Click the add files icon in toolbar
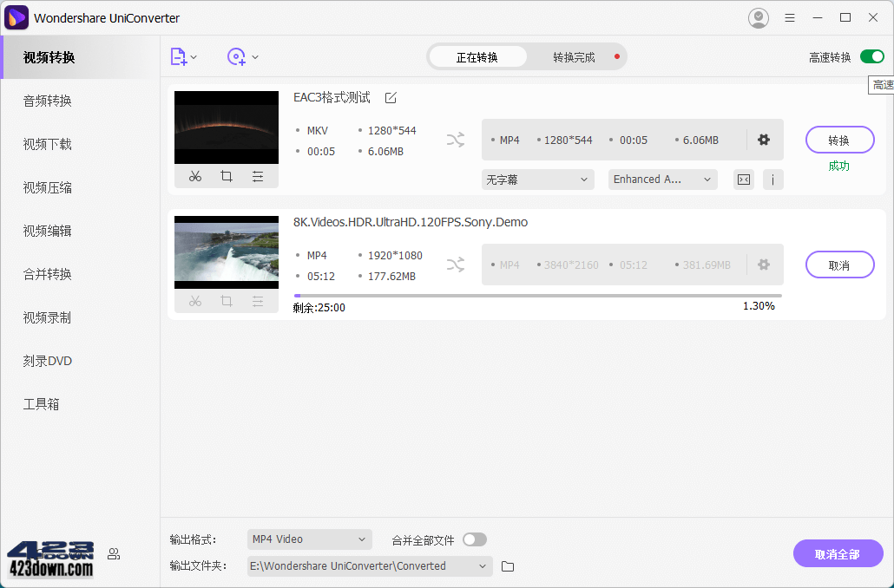 pyautogui.click(x=179, y=56)
